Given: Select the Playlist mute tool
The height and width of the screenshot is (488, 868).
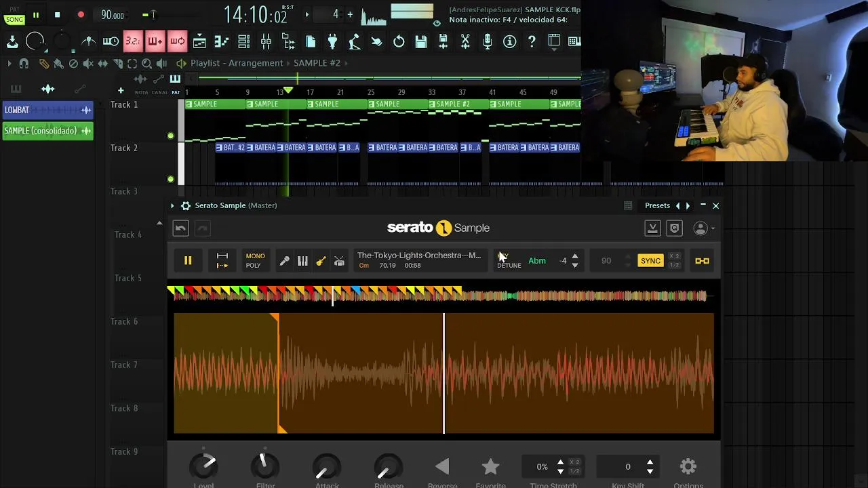Looking at the screenshot, I should tap(88, 63).
